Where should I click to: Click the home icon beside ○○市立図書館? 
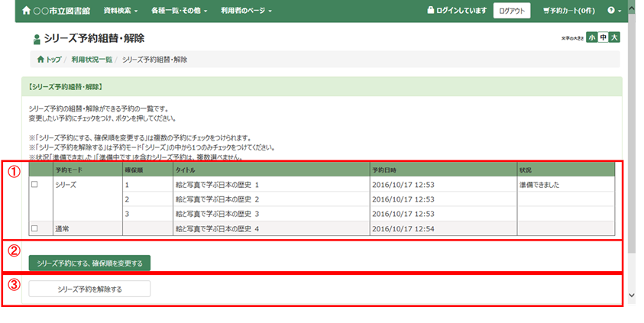[28, 11]
